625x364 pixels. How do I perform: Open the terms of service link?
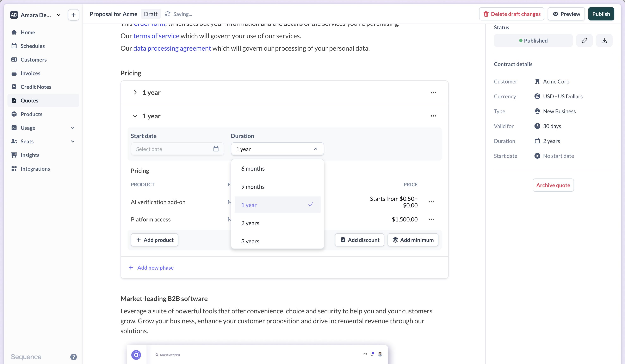coord(156,36)
